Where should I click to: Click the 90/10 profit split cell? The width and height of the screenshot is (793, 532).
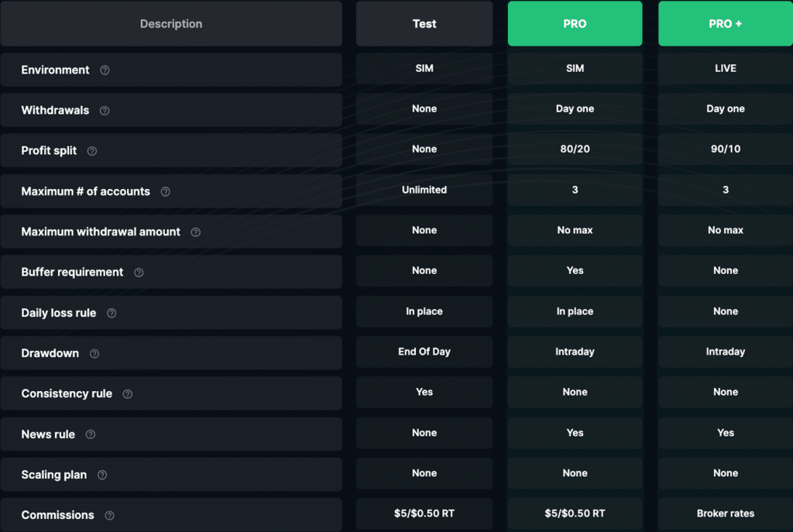[725, 149]
